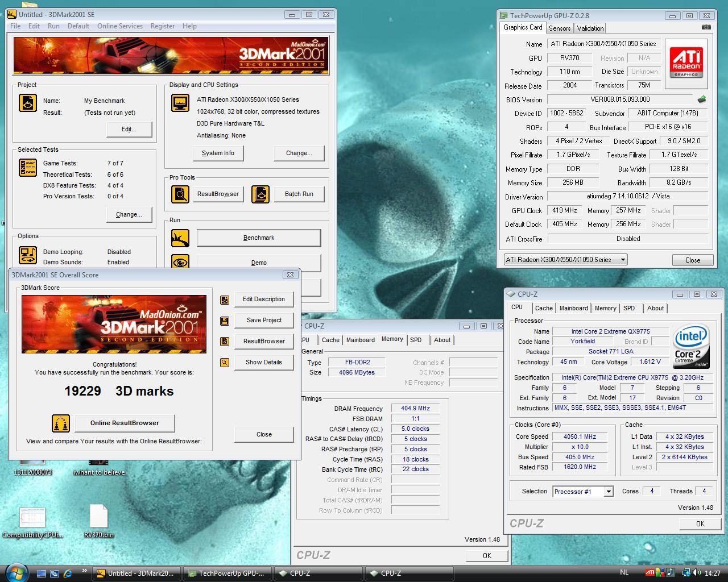Click Change... button under Selected Tests
The width and height of the screenshot is (728, 582).
click(129, 215)
